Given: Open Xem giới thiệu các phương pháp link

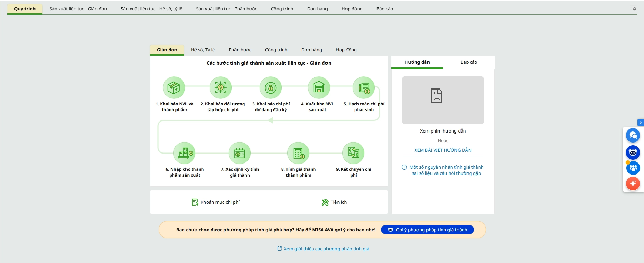Looking at the screenshot, I should [x=323, y=249].
